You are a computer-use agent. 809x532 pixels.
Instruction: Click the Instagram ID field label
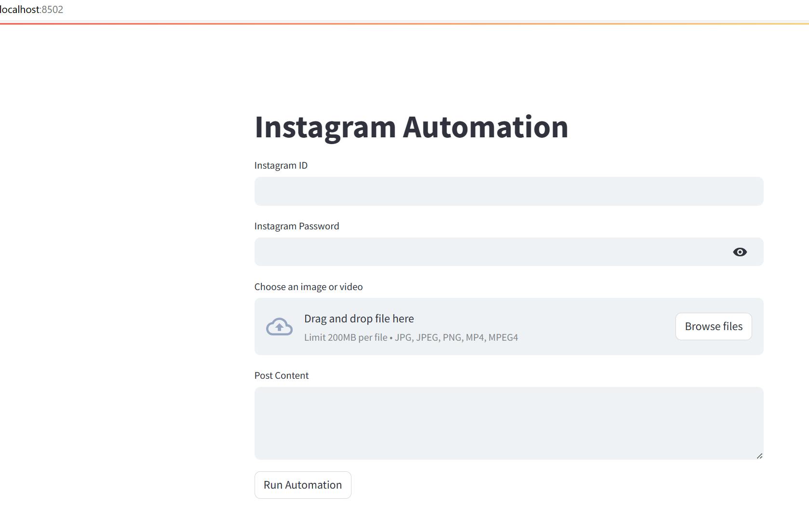(x=281, y=165)
